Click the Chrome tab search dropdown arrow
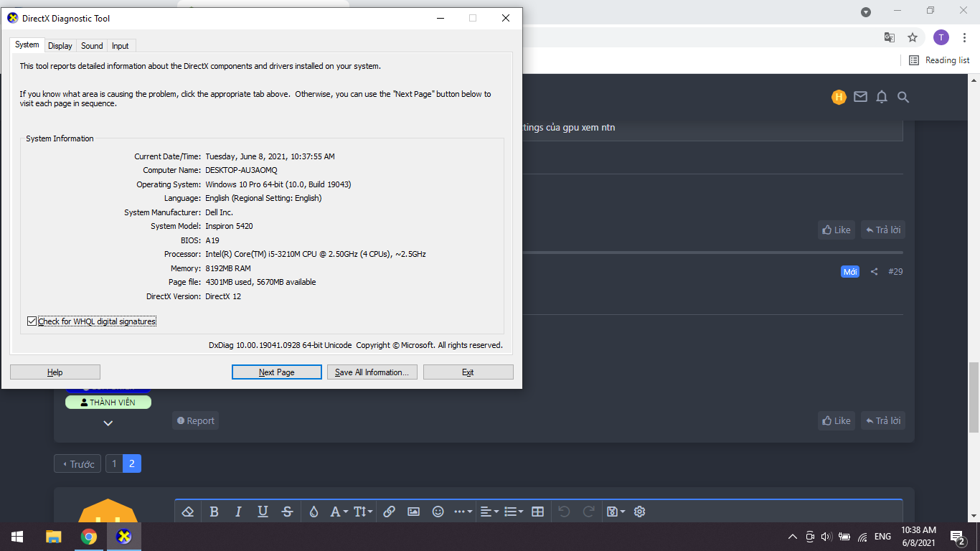980x551 pixels. click(x=866, y=11)
